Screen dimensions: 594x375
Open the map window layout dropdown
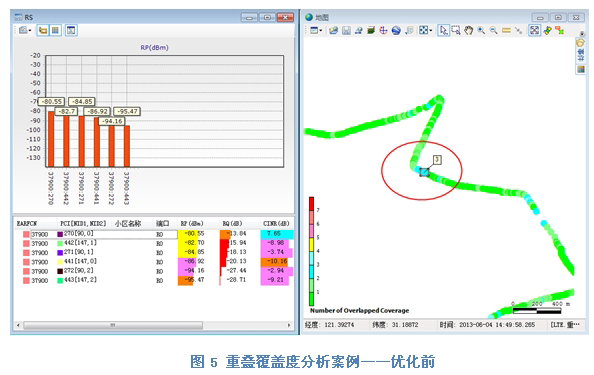316,30
